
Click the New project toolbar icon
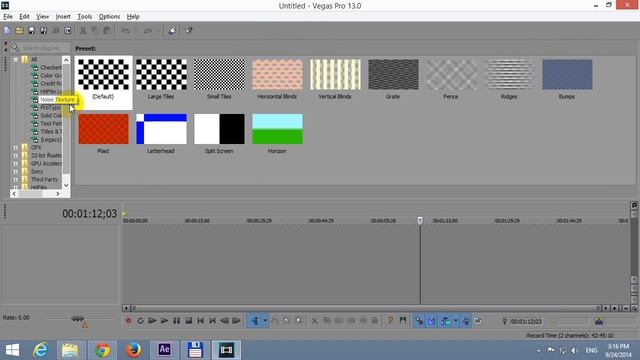coord(7,31)
